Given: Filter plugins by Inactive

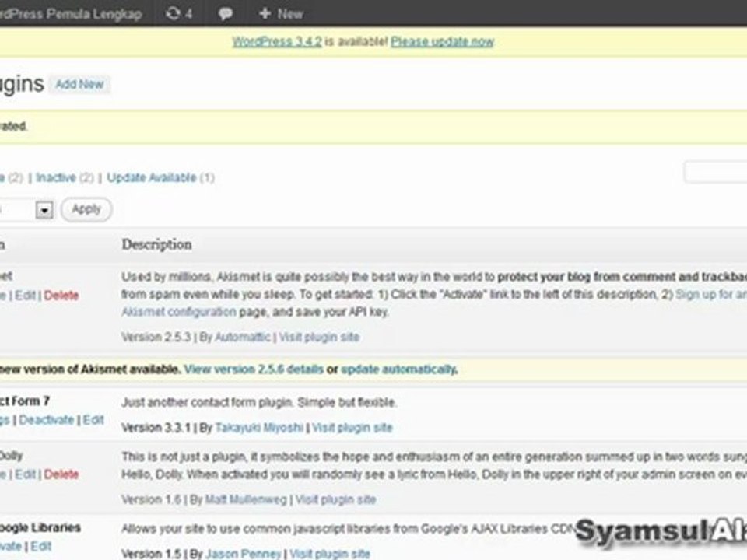Looking at the screenshot, I should pyautogui.click(x=56, y=177).
